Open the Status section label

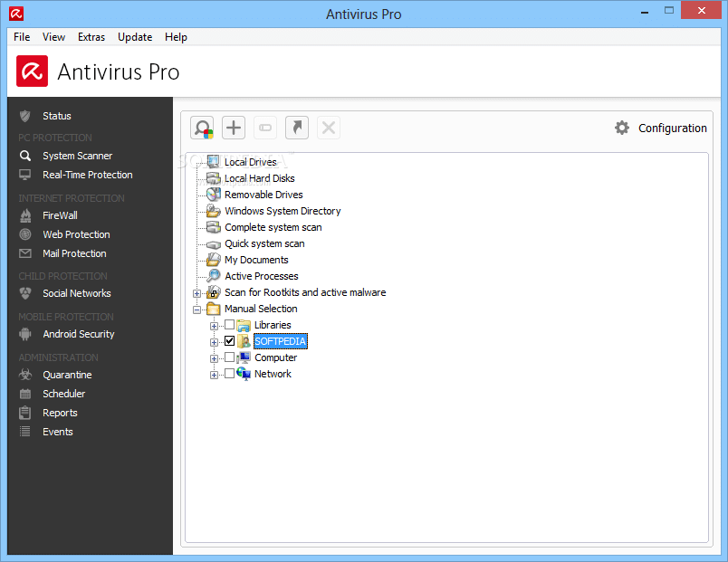pyautogui.click(x=57, y=116)
